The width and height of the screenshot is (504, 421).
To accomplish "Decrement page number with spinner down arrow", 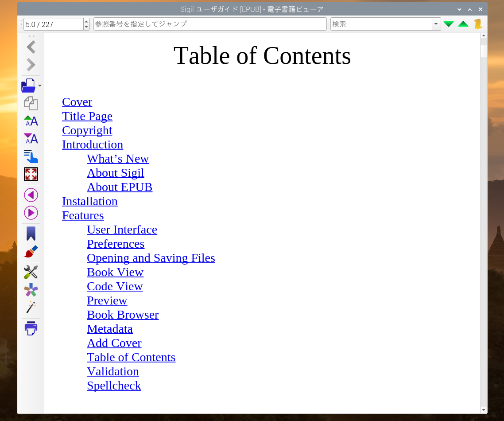I will coord(86,27).
